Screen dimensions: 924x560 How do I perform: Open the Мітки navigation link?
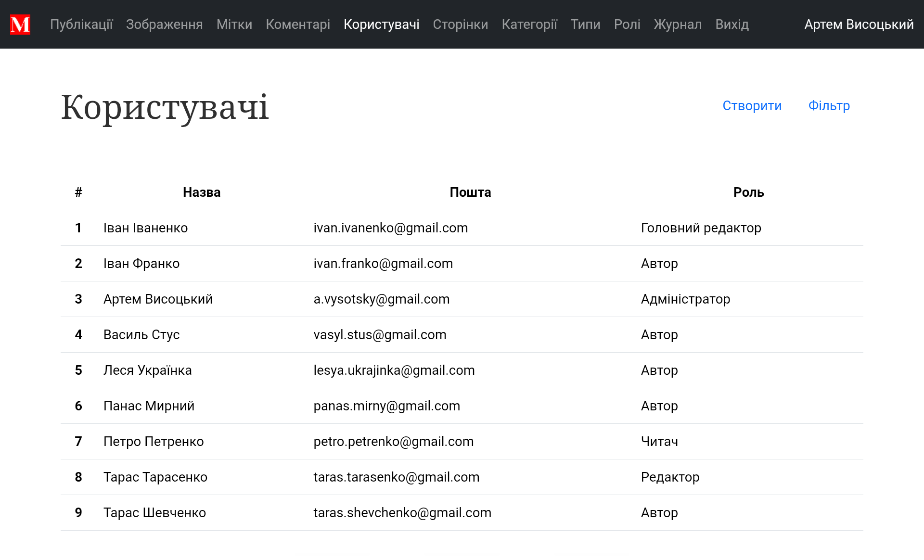click(x=234, y=25)
